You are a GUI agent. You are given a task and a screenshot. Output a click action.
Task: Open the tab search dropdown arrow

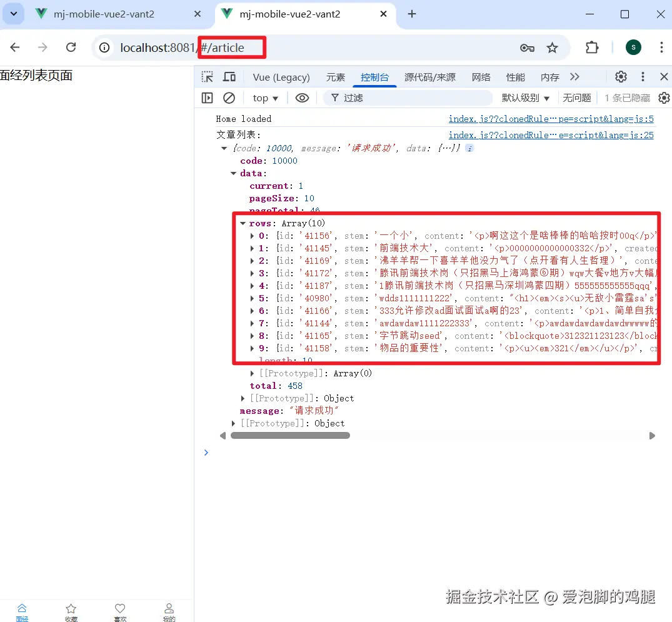(x=14, y=14)
